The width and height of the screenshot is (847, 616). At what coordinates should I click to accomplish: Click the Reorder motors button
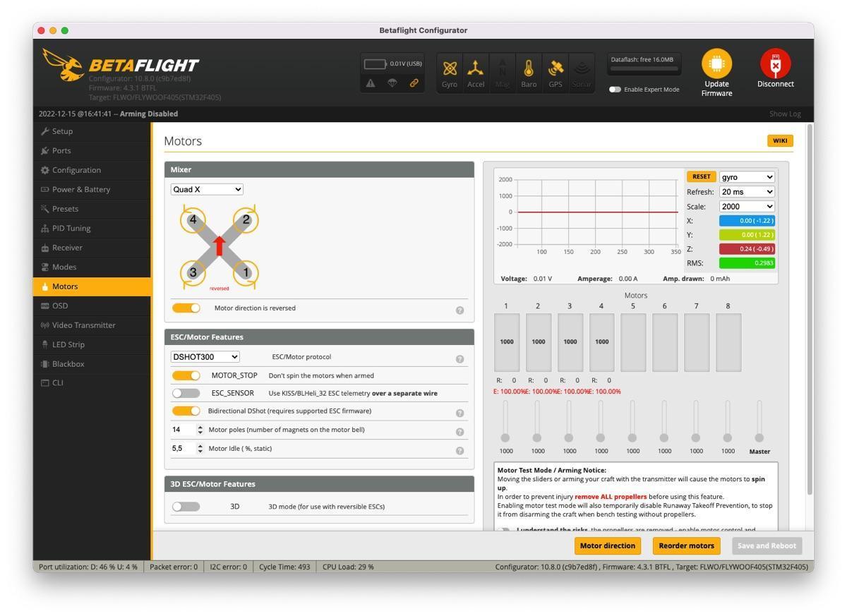point(686,545)
